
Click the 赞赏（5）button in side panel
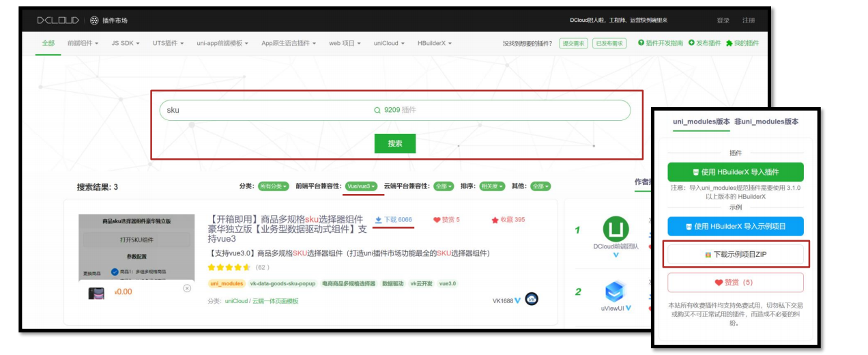pos(736,283)
